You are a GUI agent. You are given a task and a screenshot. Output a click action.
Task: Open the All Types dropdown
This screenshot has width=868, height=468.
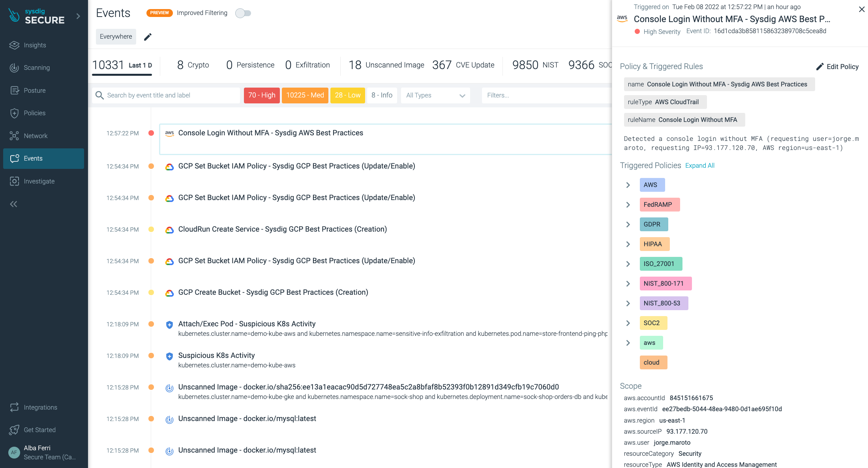[435, 95]
